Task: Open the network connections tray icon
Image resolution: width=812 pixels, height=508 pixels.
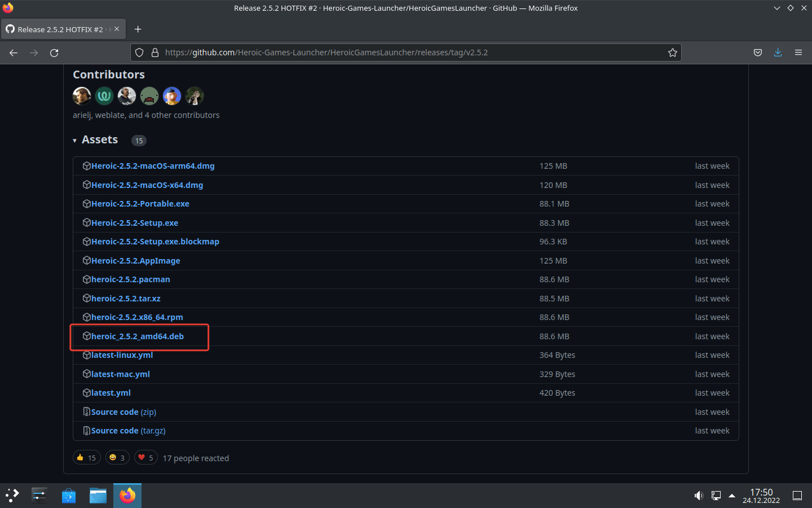Action: [716, 496]
